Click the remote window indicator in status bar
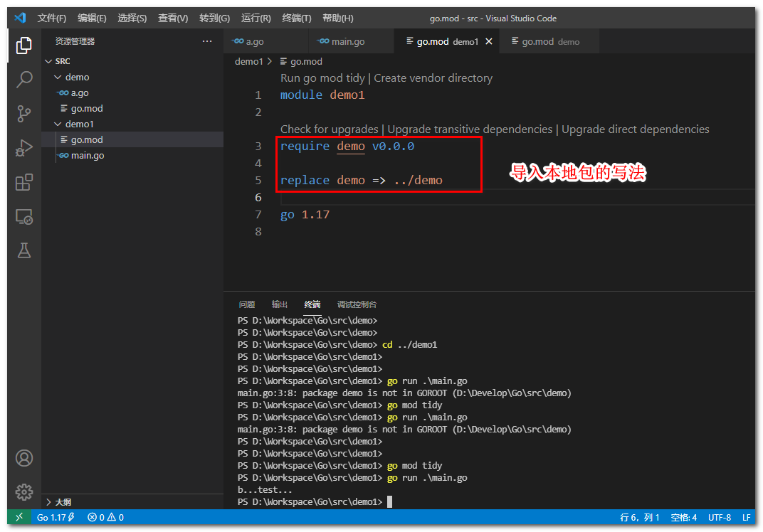The height and width of the screenshot is (532, 763). point(19,517)
